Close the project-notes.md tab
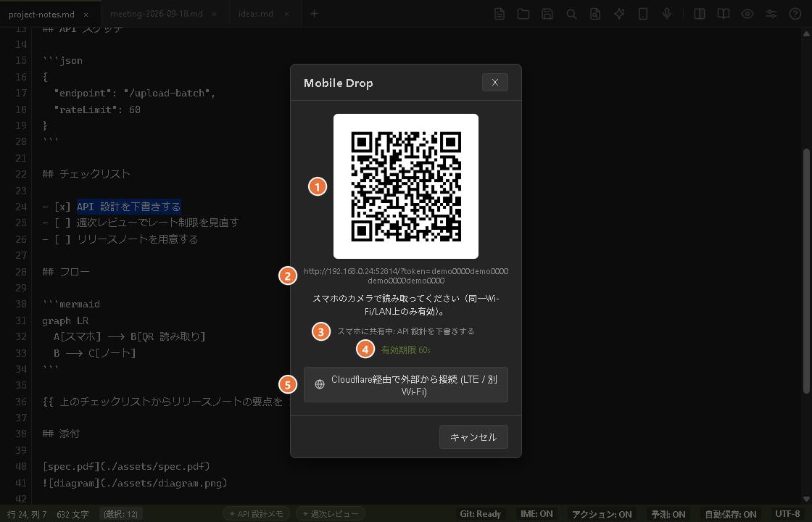 pos(86,14)
